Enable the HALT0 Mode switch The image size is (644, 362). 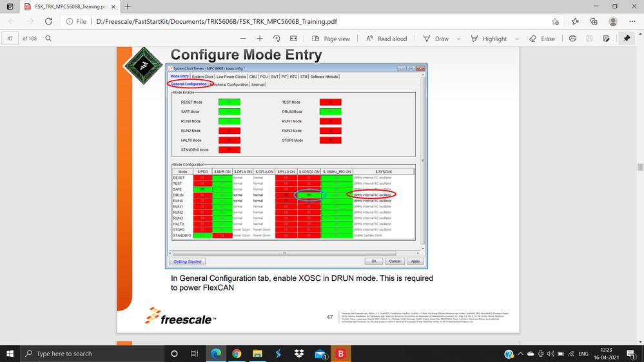click(x=229, y=140)
